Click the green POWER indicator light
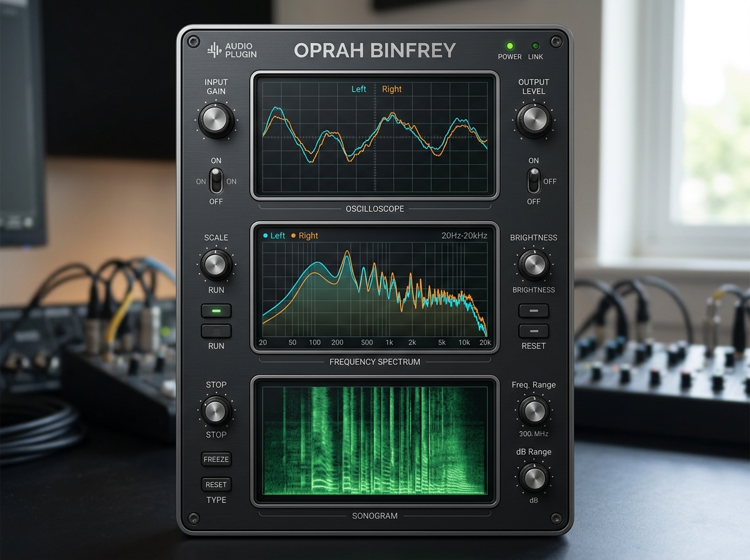This screenshot has width=750, height=560. point(510,46)
